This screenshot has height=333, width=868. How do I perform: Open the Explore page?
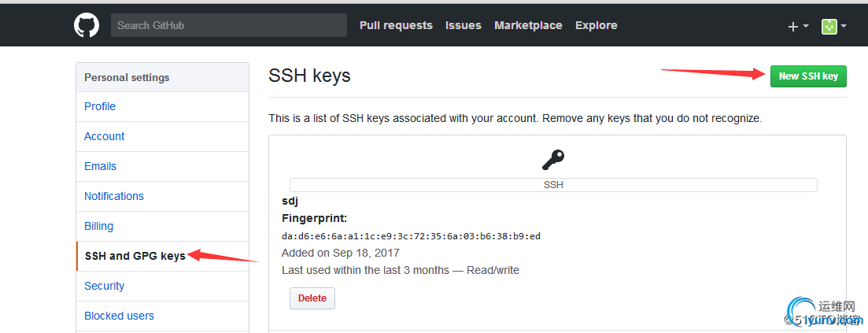tap(597, 25)
